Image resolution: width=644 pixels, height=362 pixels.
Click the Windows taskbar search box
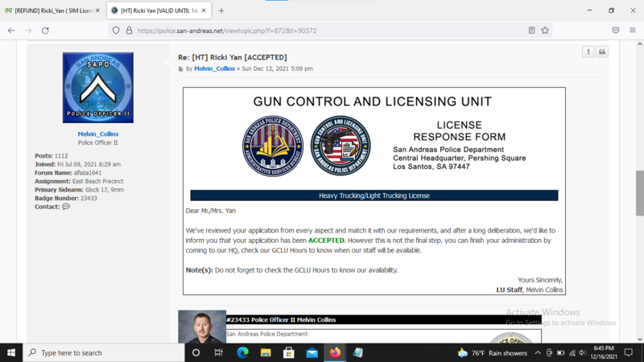pos(104,352)
